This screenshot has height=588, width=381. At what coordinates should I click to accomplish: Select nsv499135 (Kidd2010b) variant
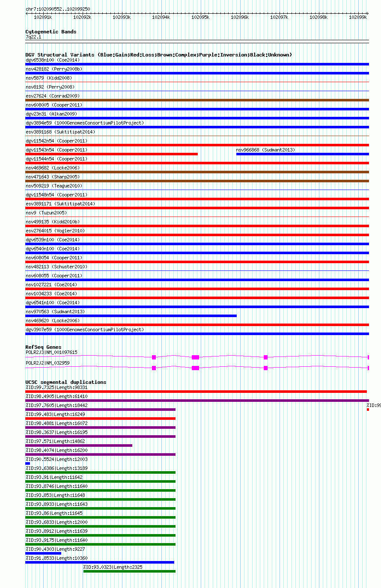(53, 222)
